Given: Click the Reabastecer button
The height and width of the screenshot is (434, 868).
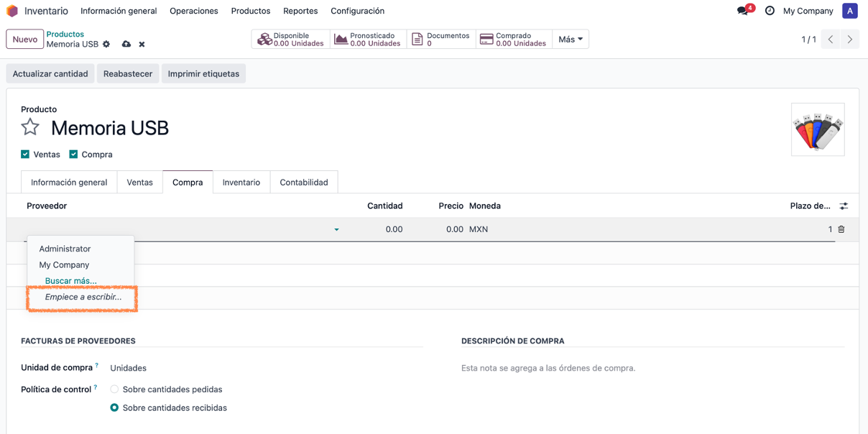Looking at the screenshot, I should pyautogui.click(x=128, y=74).
